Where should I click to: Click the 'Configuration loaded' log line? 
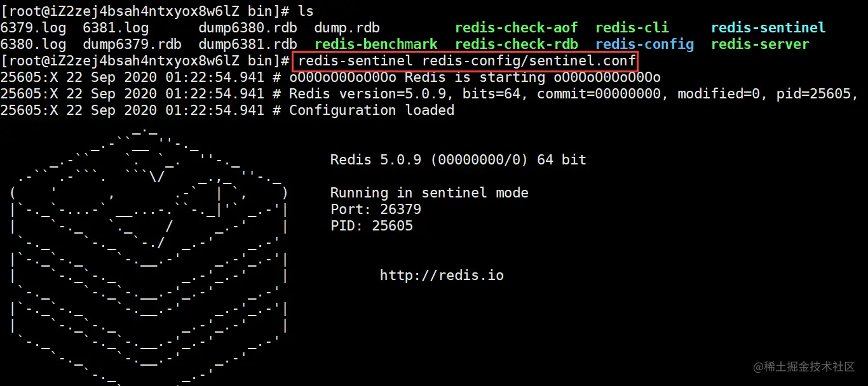pyautogui.click(x=227, y=110)
